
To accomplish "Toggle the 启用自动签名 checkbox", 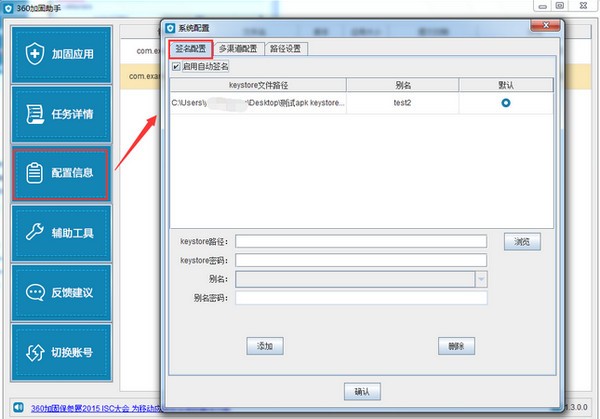I will click(x=177, y=67).
